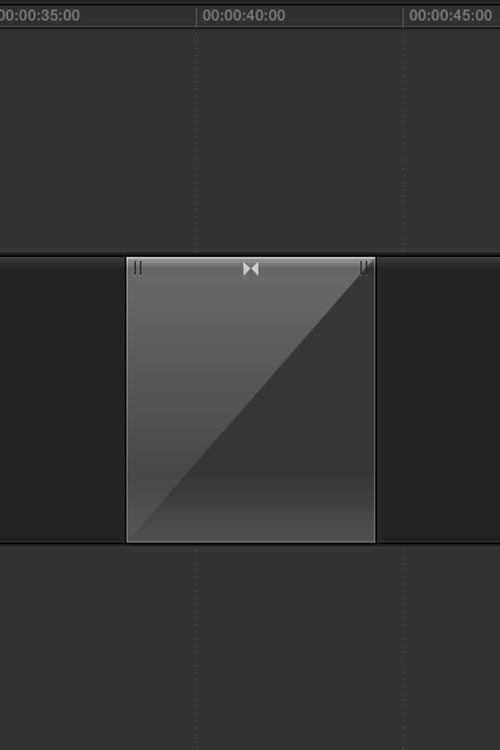Click the 00:00:45:00 timecode on the ruler
500x750 pixels.
click(x=450, y=15)
